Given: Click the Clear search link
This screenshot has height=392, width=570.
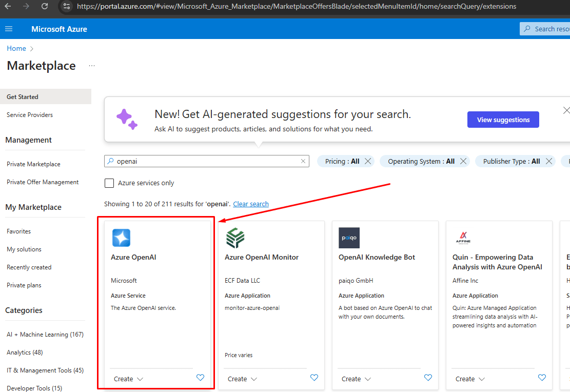Looking at the screenshot, I should pyautogui.click(x=251, y=204).
